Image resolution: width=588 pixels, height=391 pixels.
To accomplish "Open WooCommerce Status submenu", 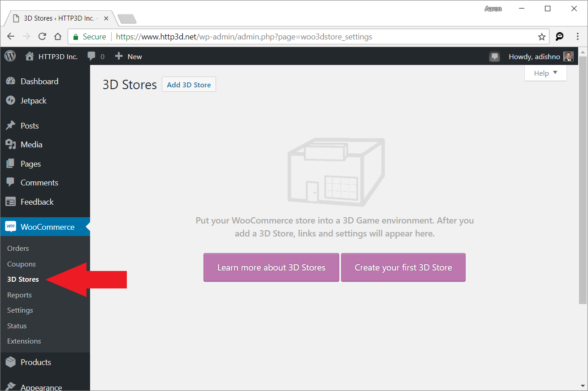I will click(x=17, y=326).
